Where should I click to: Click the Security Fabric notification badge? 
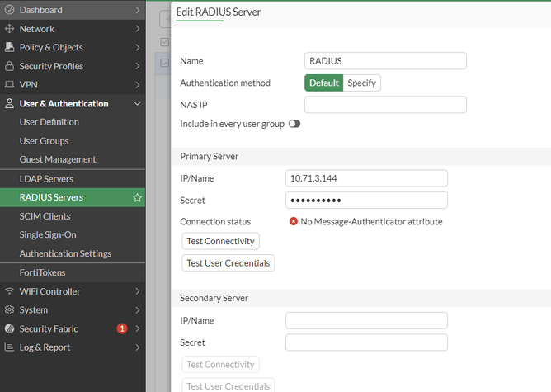coord(122,328)
